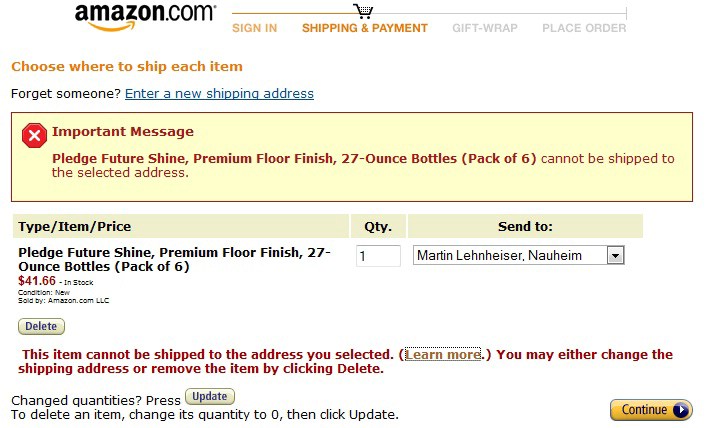This screenshot has height=428, width=706.
Task: Click the Important Message heading
Action: coord(122,131)
